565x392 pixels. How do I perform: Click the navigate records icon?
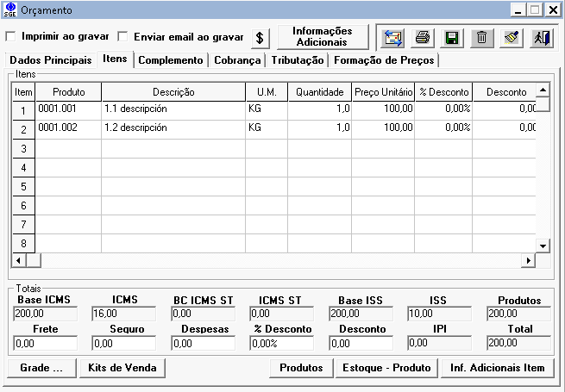394,38
